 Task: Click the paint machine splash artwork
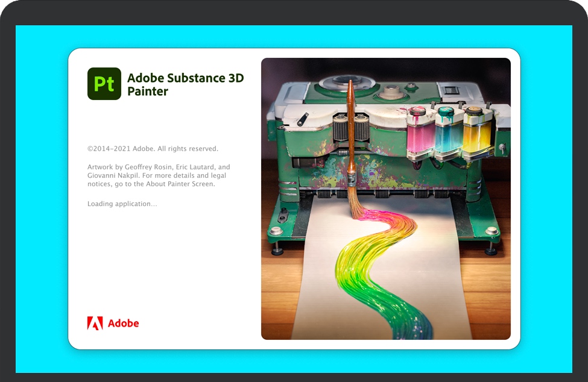pos(386,199)
